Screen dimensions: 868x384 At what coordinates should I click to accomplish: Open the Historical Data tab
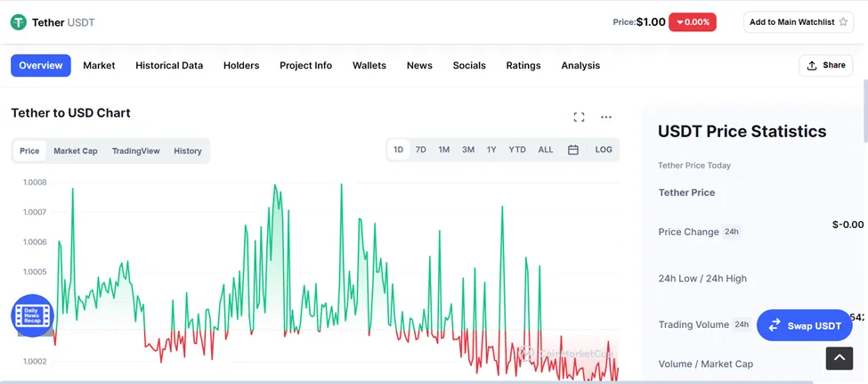tap(169, 65)
